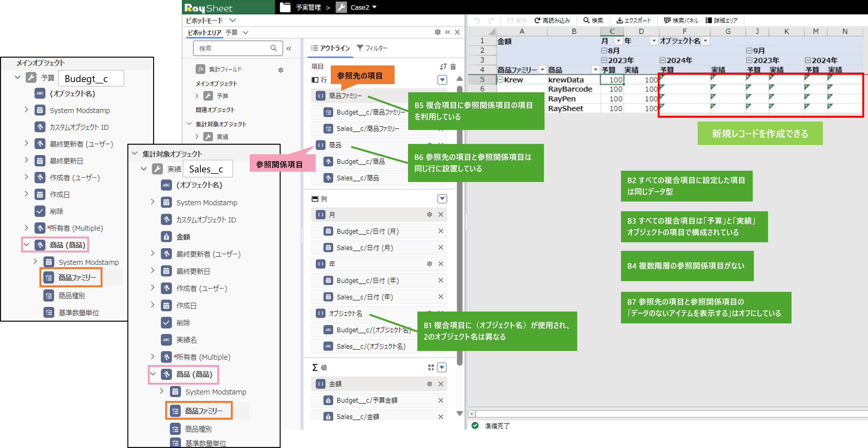Close the pivot area panel
The image size is (868, 448).
click(x=457, y=32)
